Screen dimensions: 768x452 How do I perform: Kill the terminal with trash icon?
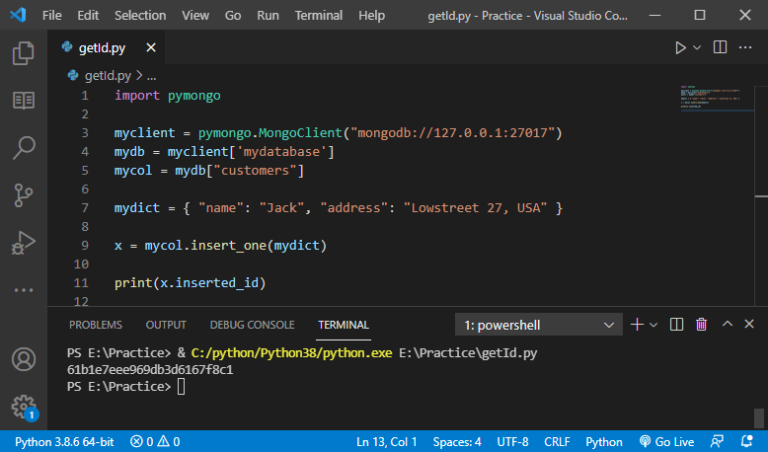tap(701, 324)
